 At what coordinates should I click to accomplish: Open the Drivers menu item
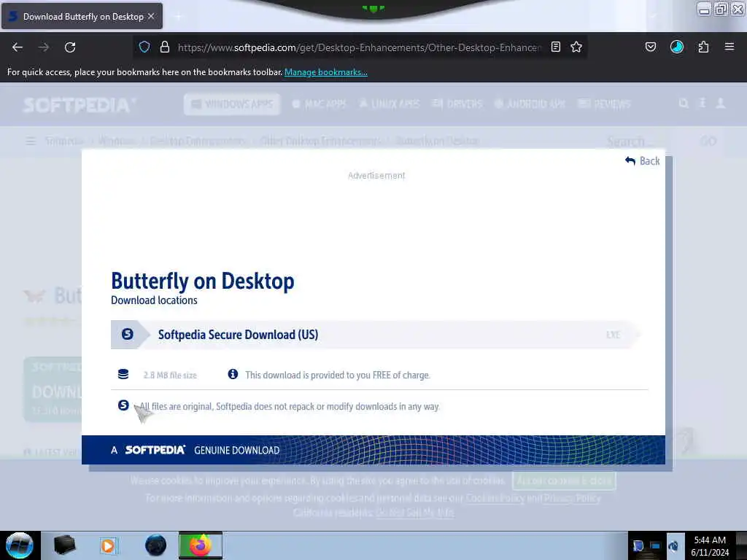coord(457,104)
